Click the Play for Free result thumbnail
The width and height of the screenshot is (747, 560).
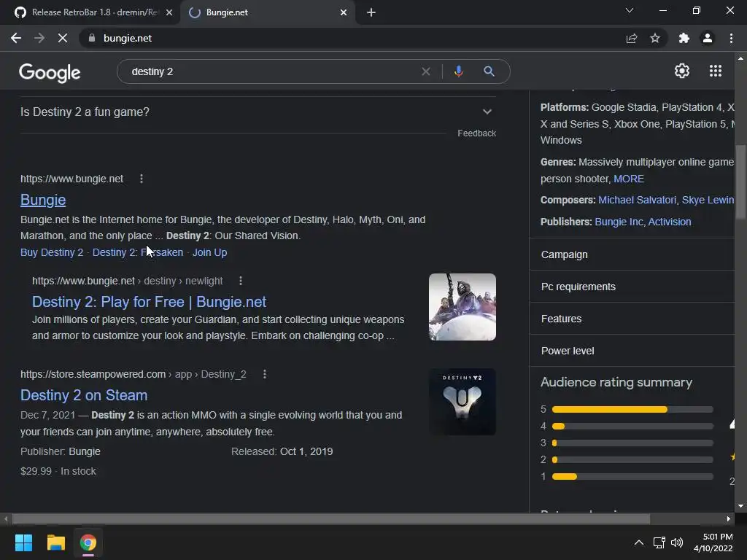click(462, 307)
